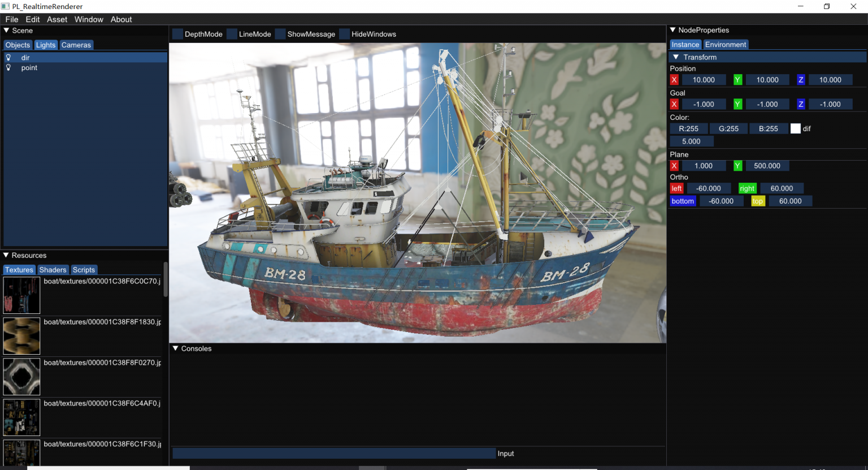Click the app icon in the title bar

[x=5, y=6]
